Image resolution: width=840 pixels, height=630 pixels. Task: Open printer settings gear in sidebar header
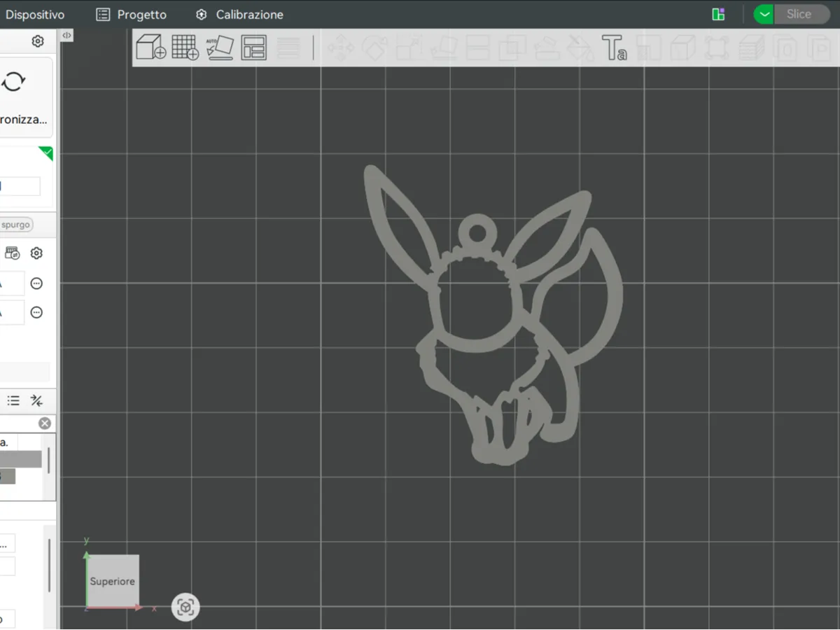click(x=38, y=41)
